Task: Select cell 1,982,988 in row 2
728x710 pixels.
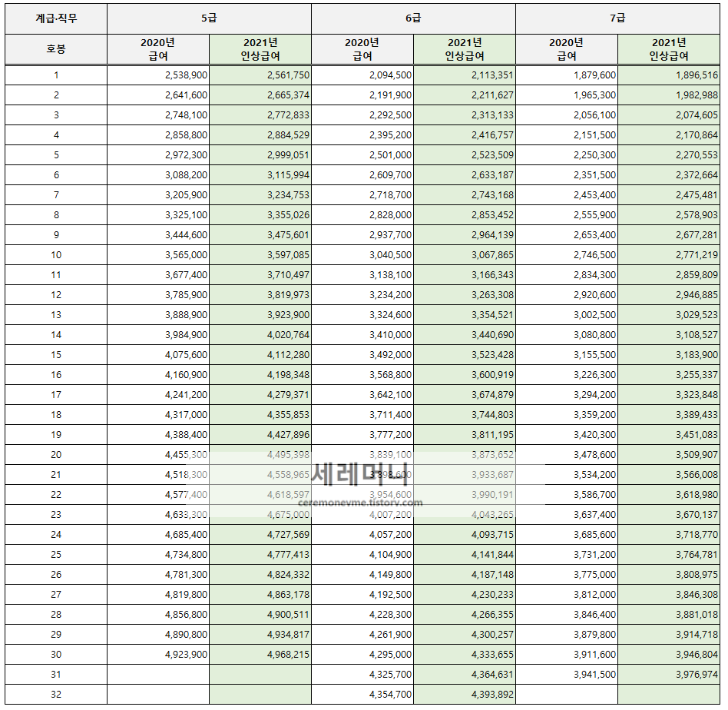Action: 669,95
